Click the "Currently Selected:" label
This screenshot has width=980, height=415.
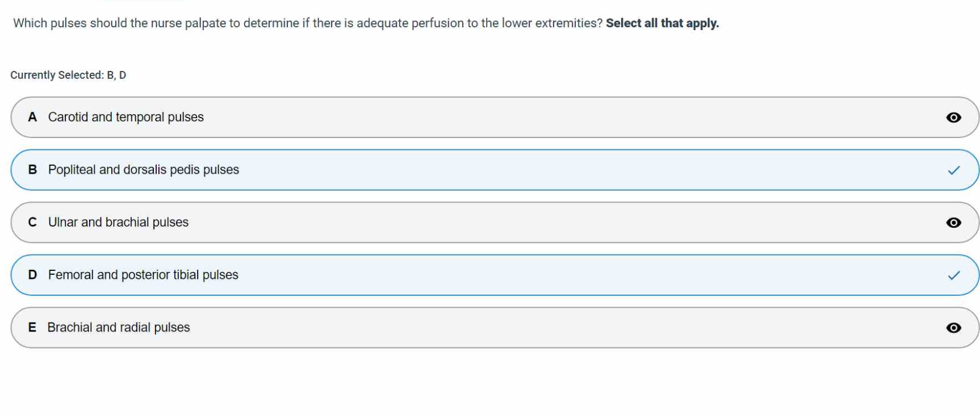coord(57,75)
